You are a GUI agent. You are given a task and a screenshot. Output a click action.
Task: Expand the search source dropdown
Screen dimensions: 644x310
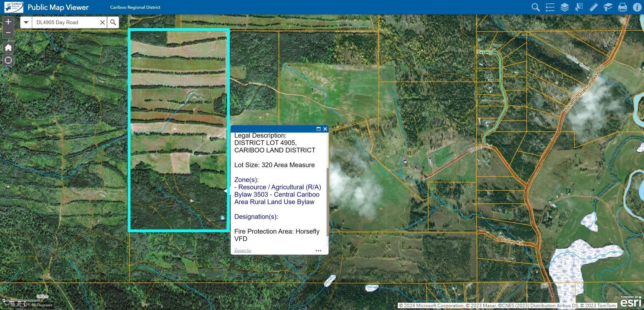[x=26, y=22]
